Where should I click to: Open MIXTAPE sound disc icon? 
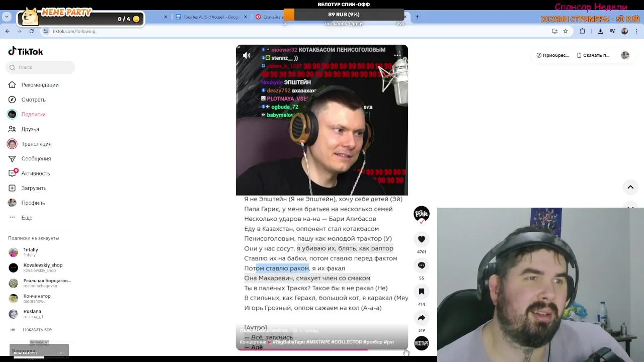pyautogui.click(x=422, y=343)
